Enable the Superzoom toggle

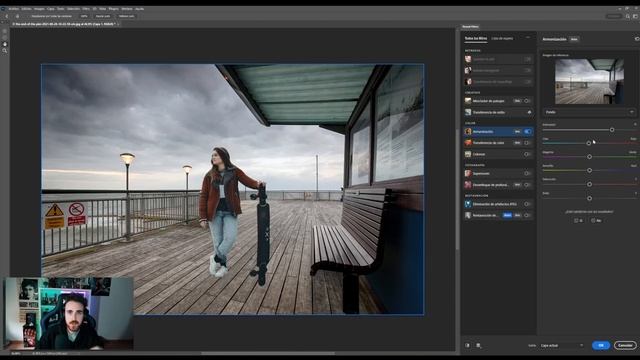pyautogui.click(x=527, y=173)
